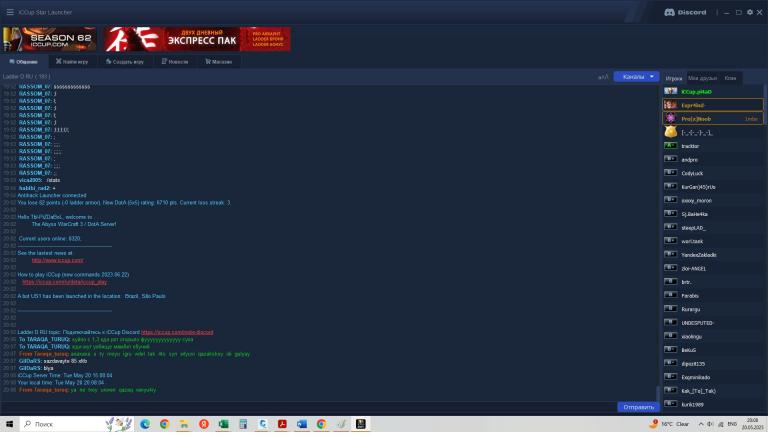Open Calculator from the taskbar

(x=243, y=424)
